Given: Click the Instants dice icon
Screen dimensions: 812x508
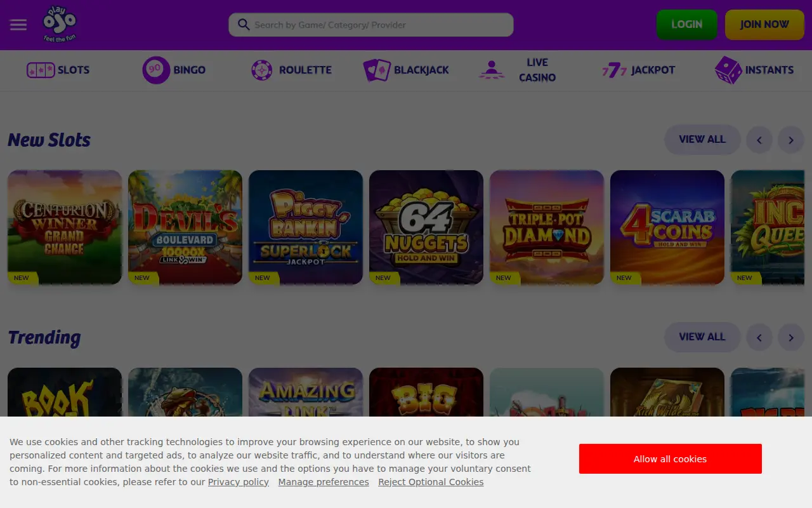Looking at the screenshot, I should click(x=728, y=70).
